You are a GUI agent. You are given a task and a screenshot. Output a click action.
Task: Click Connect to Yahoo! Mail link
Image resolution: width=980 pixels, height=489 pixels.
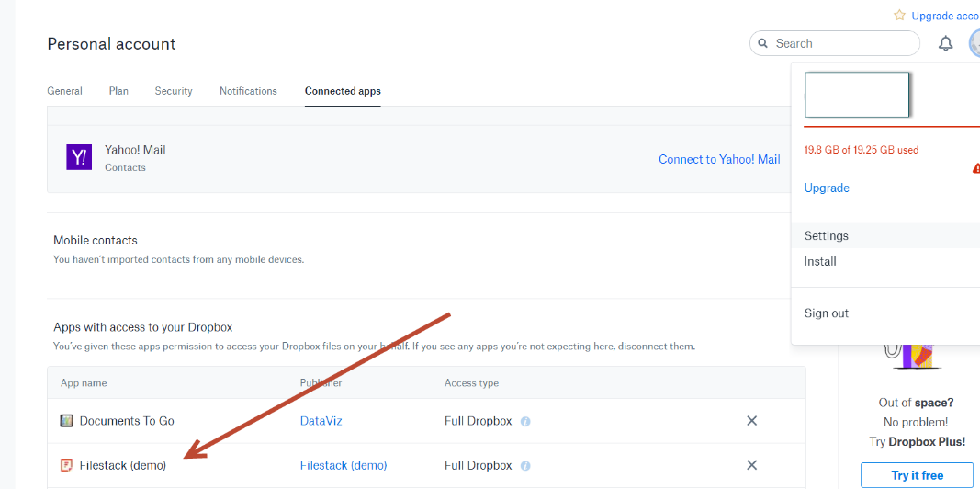coord(719,159)
